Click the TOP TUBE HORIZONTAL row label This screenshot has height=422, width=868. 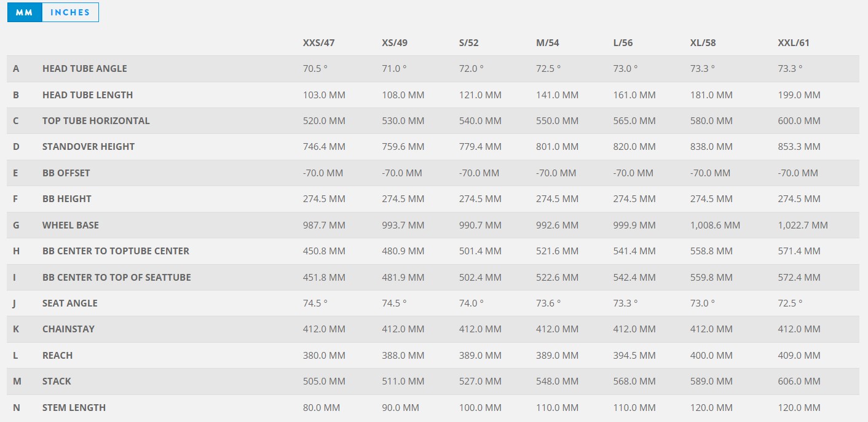pos(96,121)
